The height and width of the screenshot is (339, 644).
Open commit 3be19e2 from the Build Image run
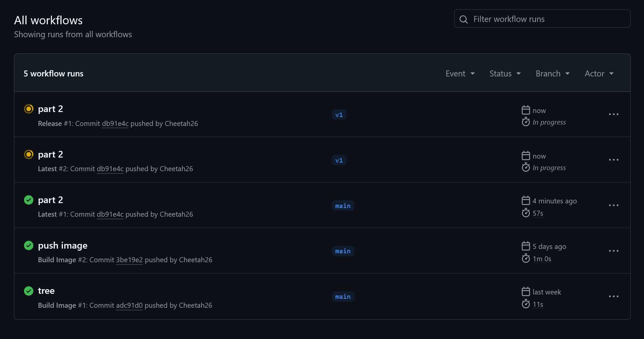[x=129, y=260]
